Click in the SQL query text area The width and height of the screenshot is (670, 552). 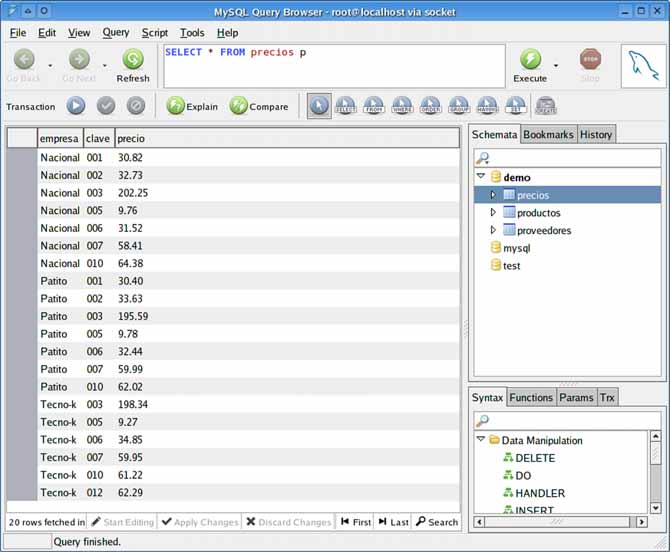pos(334,66)
